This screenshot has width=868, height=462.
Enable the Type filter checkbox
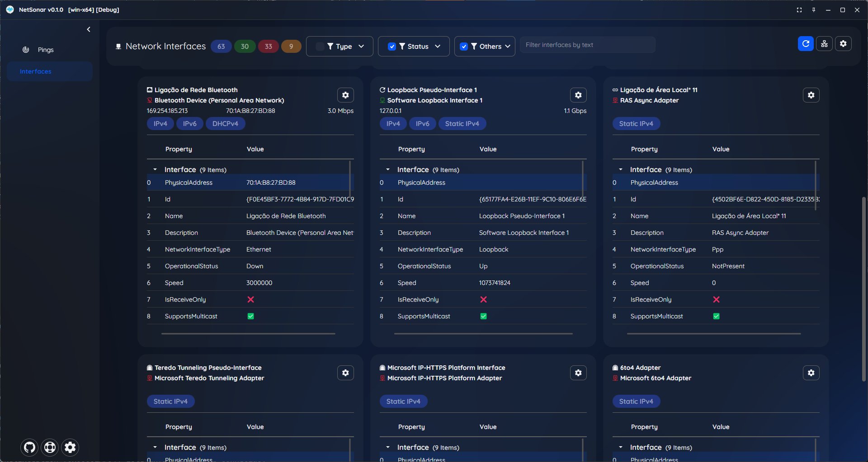coord(320,47)
